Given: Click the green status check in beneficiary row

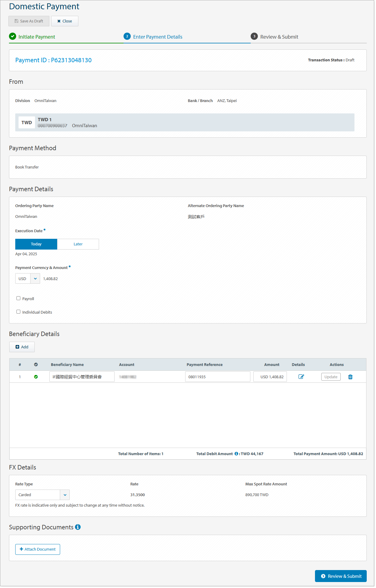Looking at the screenshot, I should 36,377.
